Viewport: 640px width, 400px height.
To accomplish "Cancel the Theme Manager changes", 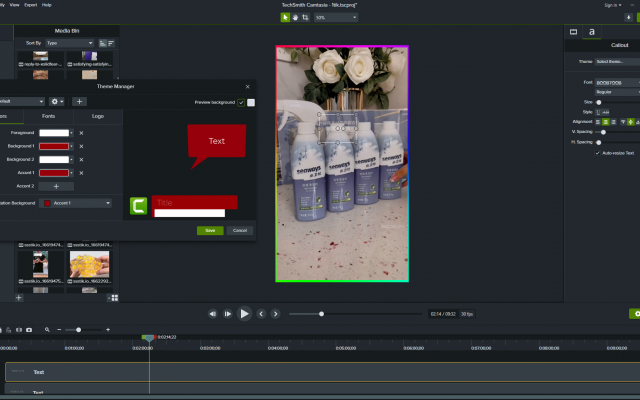I will (240, 231).
